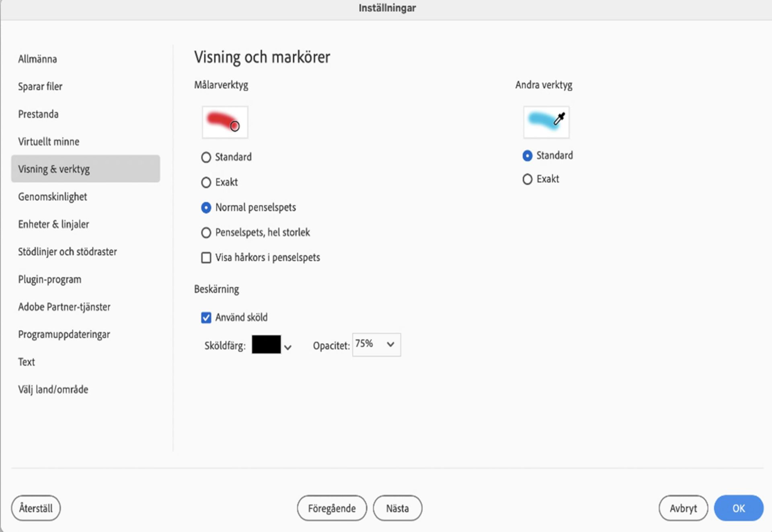Open Stödlinjer och stödraster section
The height and width of the screenshot is (532, 772).
(x=67, y=252)
